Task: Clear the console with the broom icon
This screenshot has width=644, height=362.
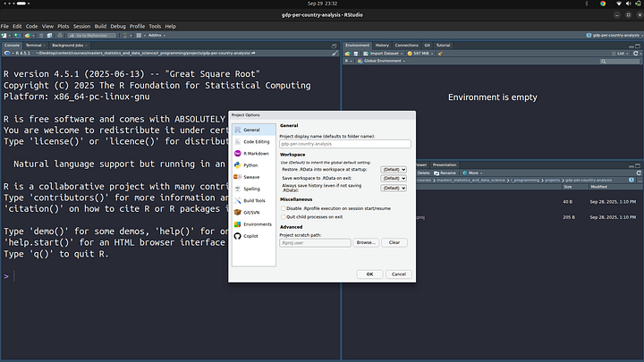Action: point(335,54)
